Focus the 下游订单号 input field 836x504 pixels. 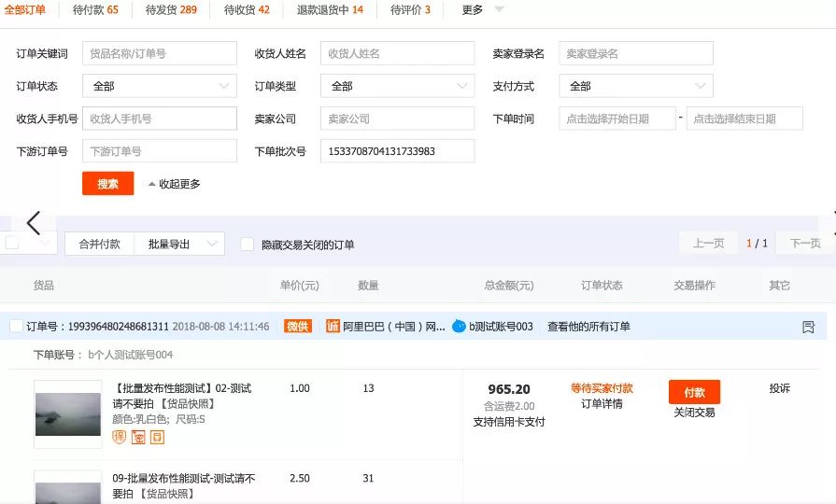point(160,151)
